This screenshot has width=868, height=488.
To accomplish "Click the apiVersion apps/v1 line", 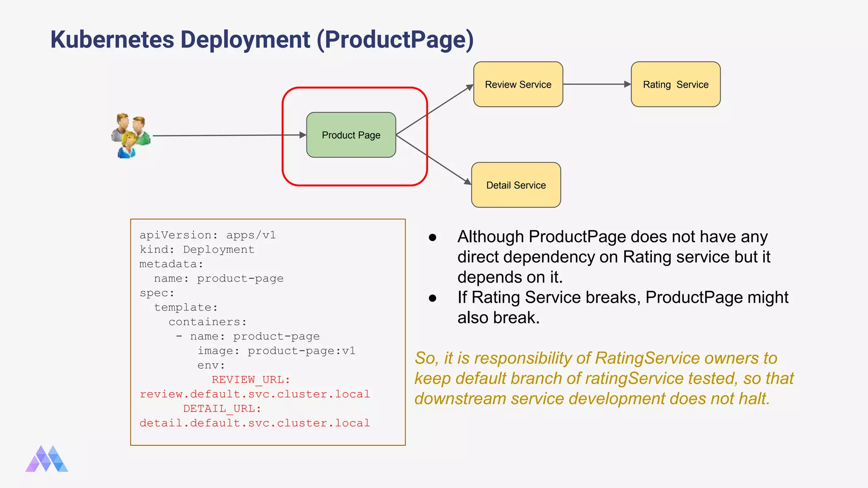I will click(208, 235).
